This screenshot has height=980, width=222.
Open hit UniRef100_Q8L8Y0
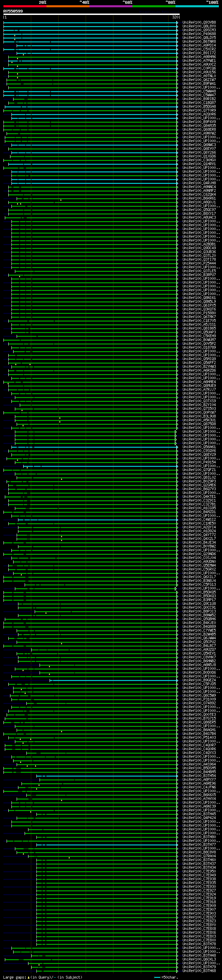(199, 26)
